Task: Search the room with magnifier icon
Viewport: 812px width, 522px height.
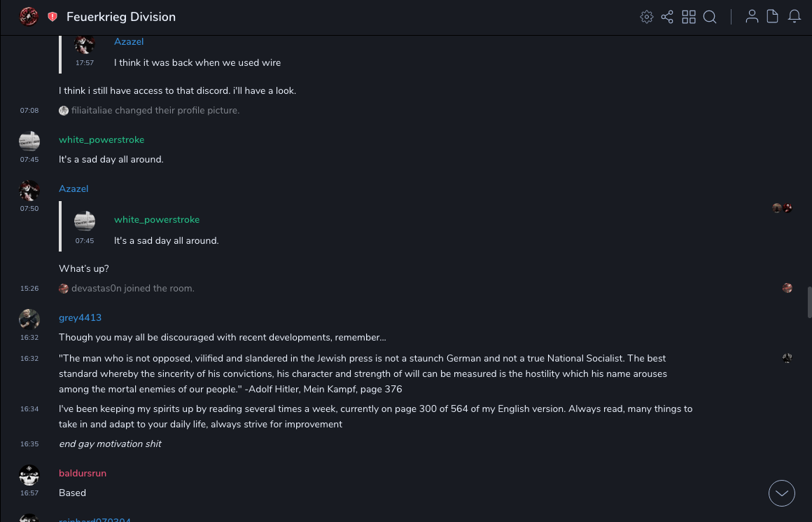Action: click(x=710, y=17)
